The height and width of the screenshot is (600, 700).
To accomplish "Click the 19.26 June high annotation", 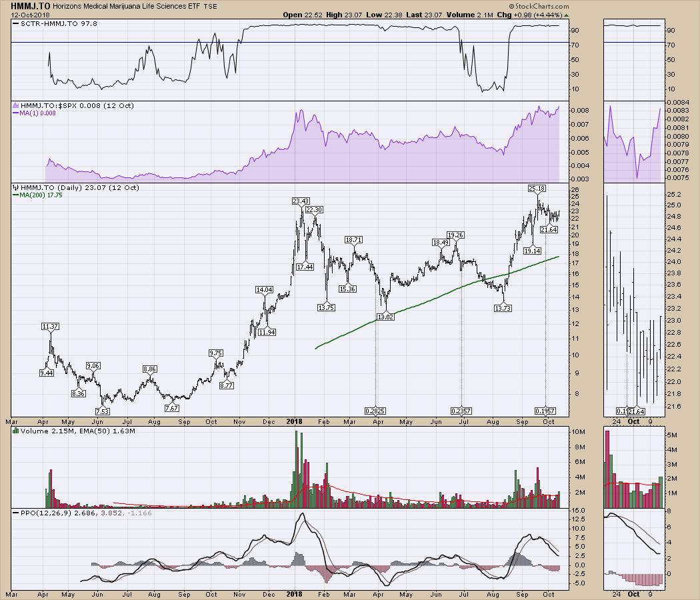I will (455, 235).
